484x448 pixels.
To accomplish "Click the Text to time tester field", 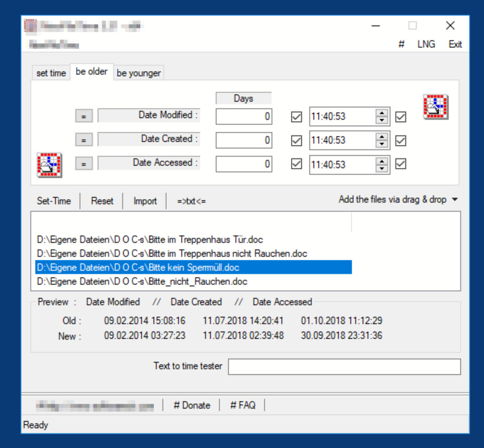I will point(344,367).
